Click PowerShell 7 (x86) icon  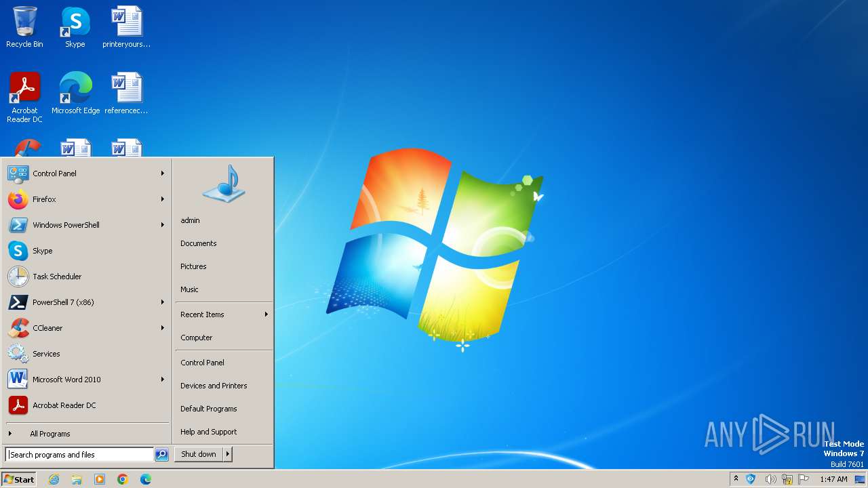coord(18,302)
